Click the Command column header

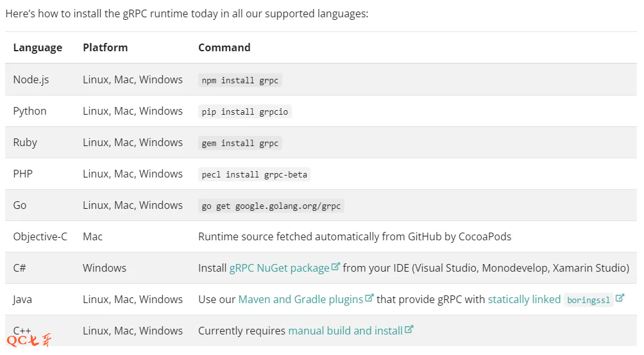pyautogui.click(x=224, y=47)
